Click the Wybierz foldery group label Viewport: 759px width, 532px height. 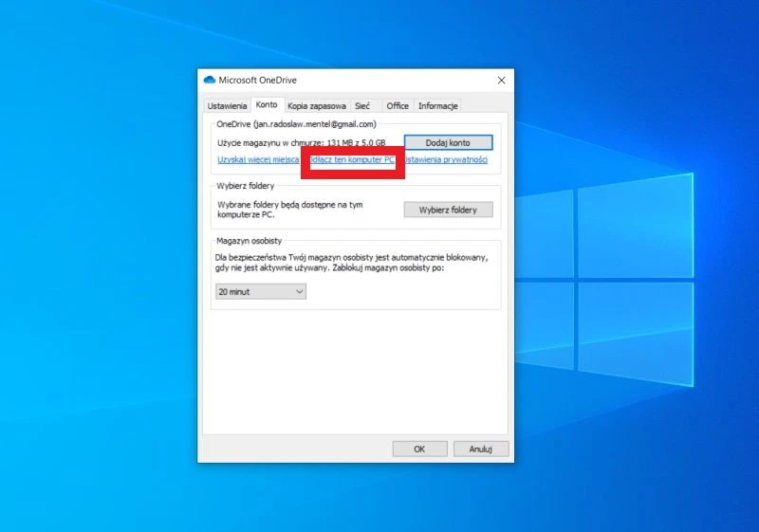246,186
